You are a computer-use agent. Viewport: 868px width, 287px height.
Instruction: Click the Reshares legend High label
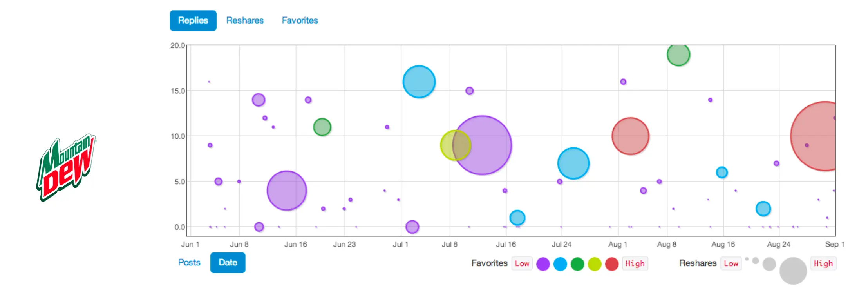[x=823, y=263]
